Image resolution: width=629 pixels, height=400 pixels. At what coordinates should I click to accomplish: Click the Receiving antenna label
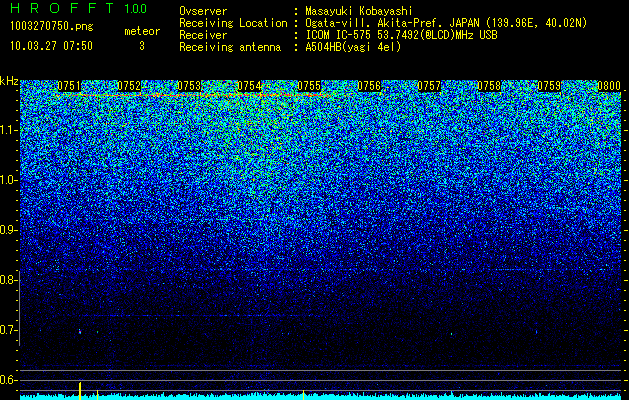[230, 47]
